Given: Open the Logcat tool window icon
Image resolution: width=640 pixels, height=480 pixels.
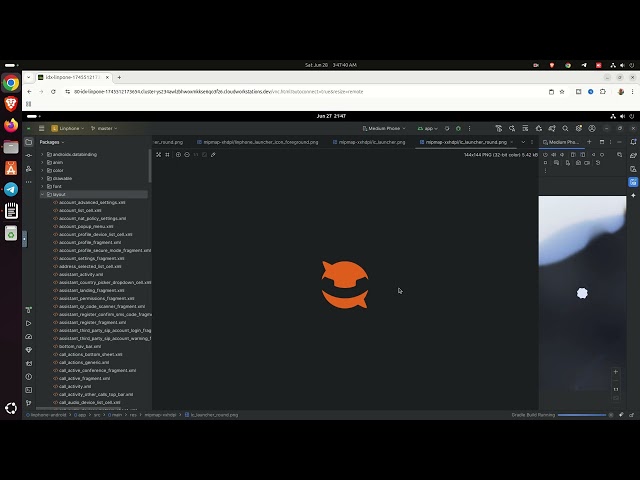Looking at the screenshot, I should (x=29, y=363).
